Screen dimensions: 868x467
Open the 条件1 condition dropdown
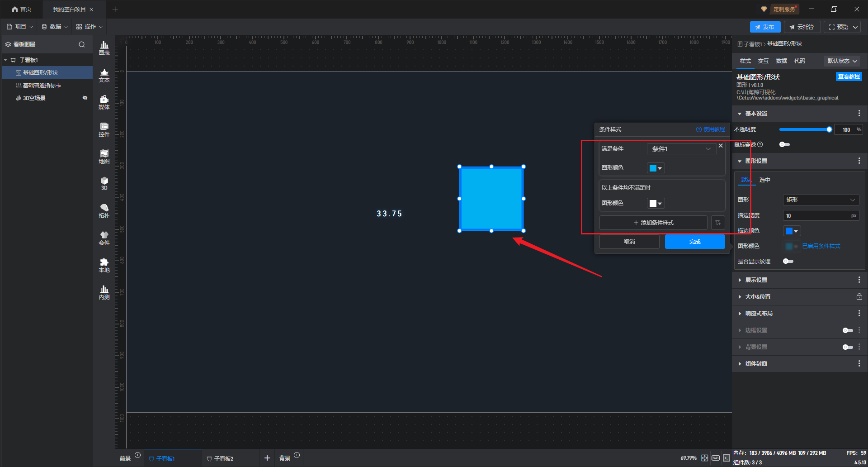coord(681,149)
